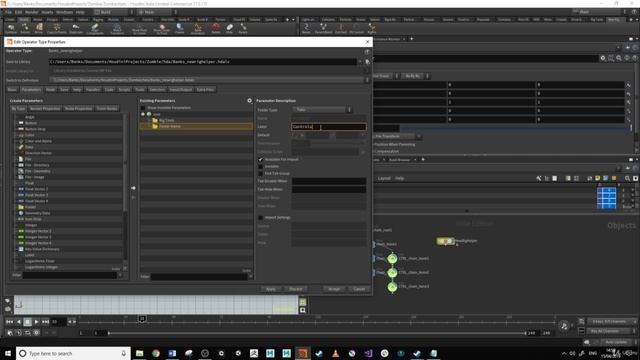Open the Render menu
Viewport: 640px width, 360px height.
pos(31,12)
